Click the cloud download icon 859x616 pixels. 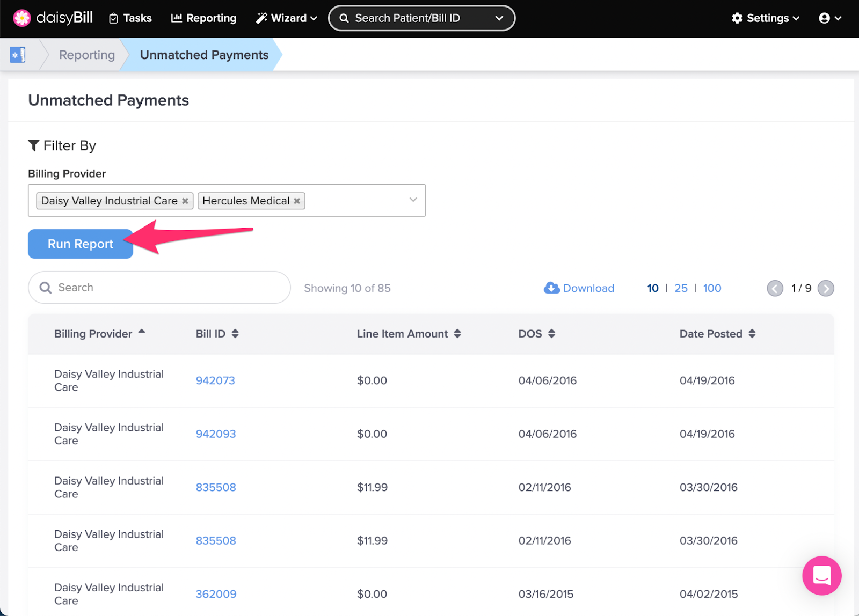[551, 288]
